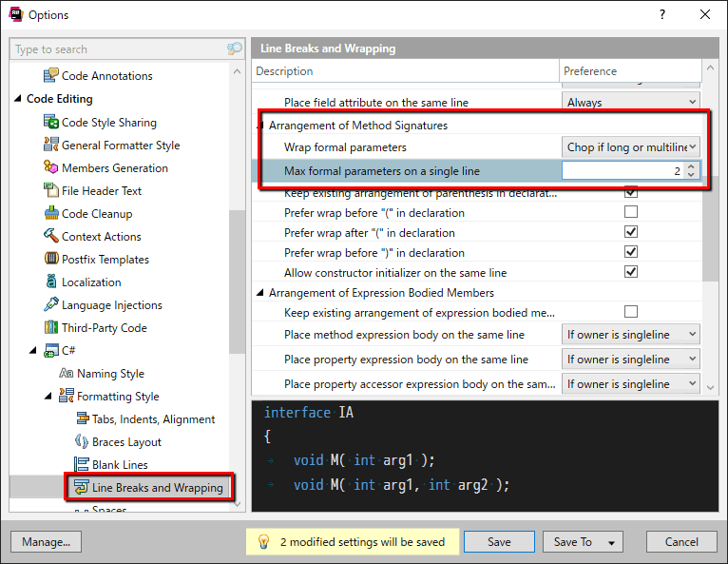Select Naming Style in the tree
Viewport: 728px width, 564px height.
click(110, 374)
